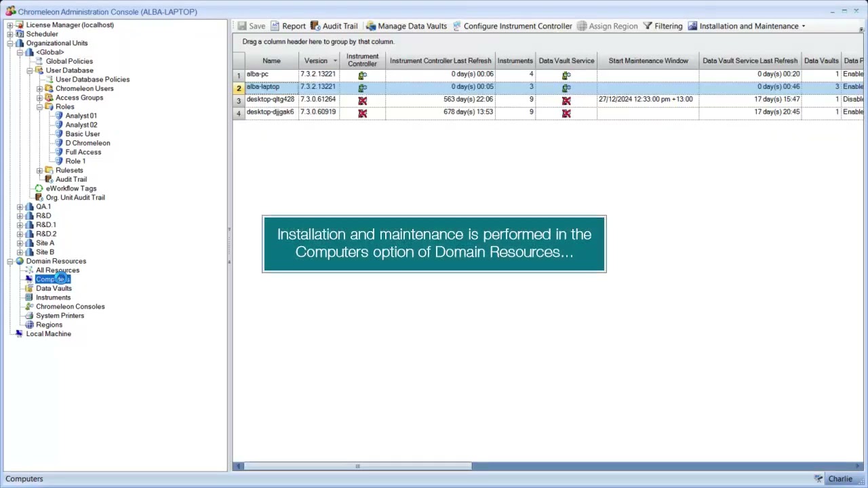Collapse the User Database node
The image size is (868, 488).
pyautogui.click(x=30, y=70)
